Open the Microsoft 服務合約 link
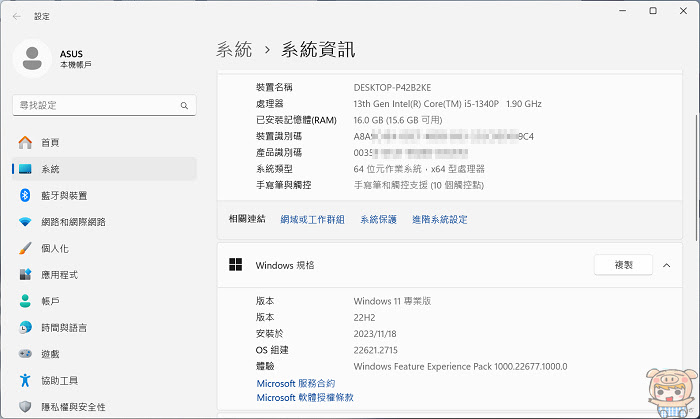700x419 pixels. tap(296, 383)
